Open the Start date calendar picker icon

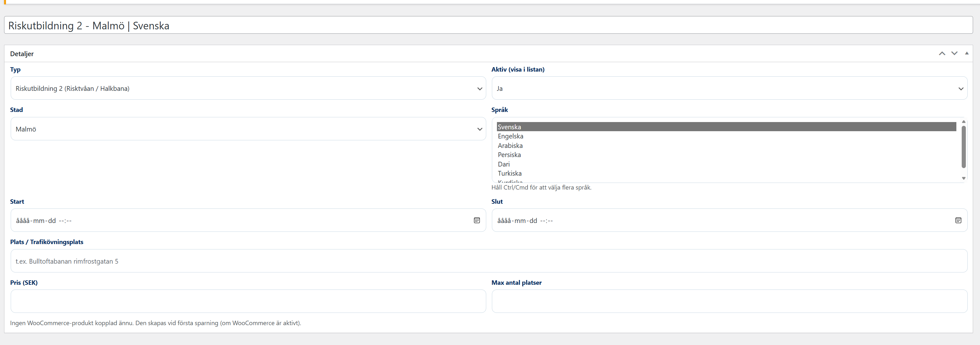pyautogui.click(x=477, y=220)
